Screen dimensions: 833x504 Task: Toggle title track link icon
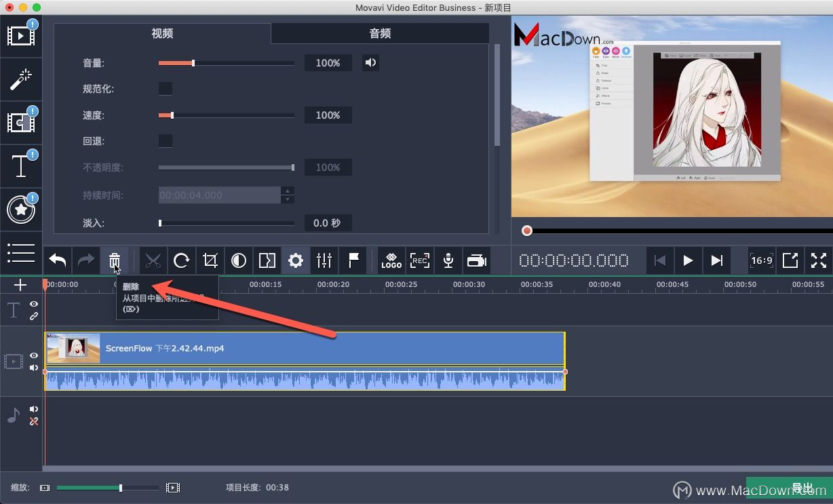click(x=34, y=316)
